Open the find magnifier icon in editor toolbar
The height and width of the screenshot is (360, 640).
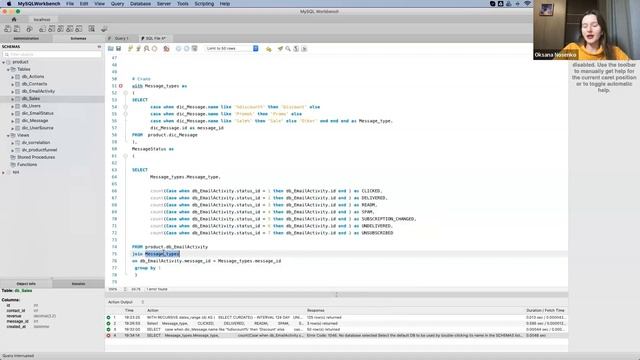click(x=288, y=49)
